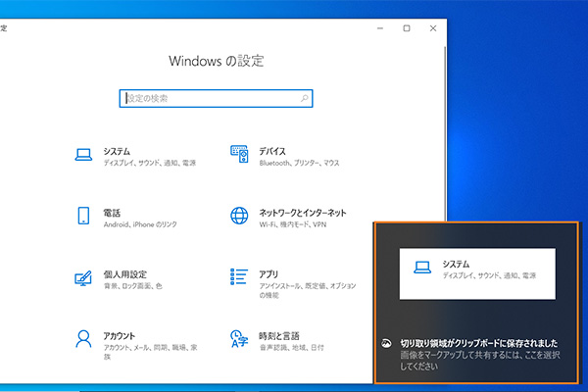The image size is (588, 392).
Task: Open the 時刻と言語 heading link
Action: click(x=279, y=336)
